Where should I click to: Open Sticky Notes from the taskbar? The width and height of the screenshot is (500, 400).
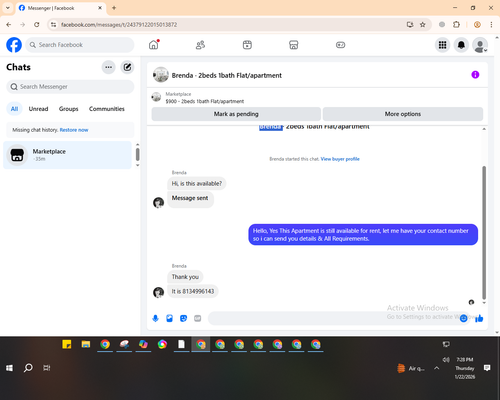coord(67,344)
